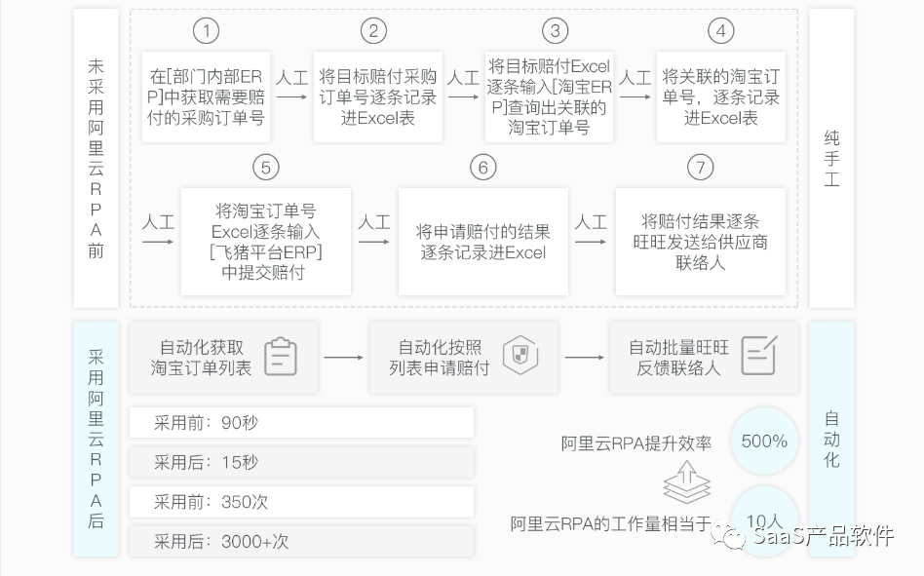Select the 10人 workload circle
The height and width of the screenshot is (576, 924).
tap(764, 520)
